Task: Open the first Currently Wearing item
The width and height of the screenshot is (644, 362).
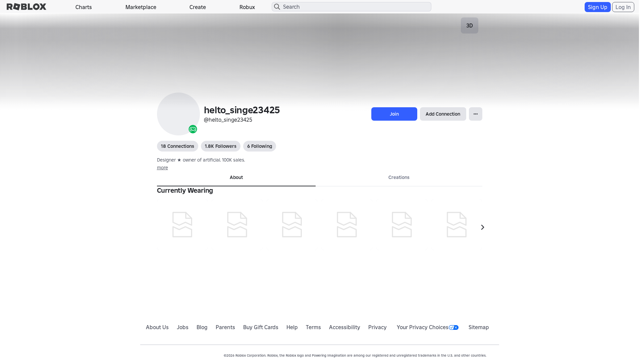Action: [182, 225]
